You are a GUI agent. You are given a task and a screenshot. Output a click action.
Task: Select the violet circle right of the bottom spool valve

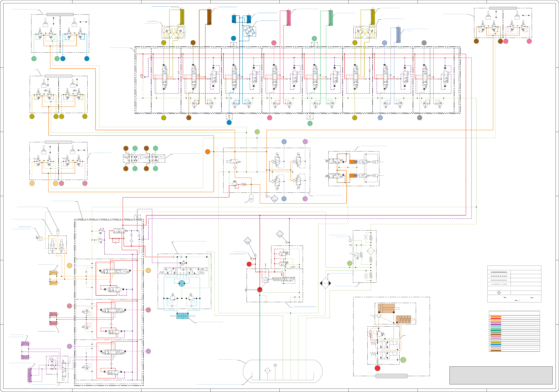click(x=148, y=351)
